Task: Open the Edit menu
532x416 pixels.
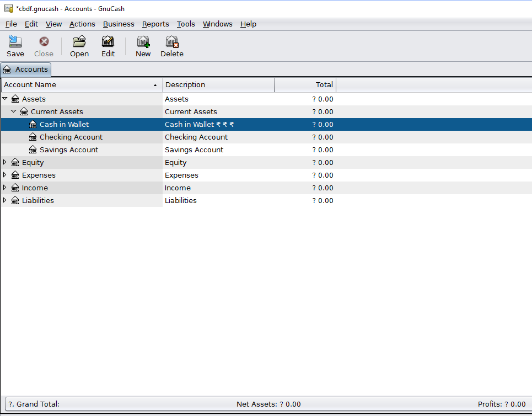Action: click(31, 24)
